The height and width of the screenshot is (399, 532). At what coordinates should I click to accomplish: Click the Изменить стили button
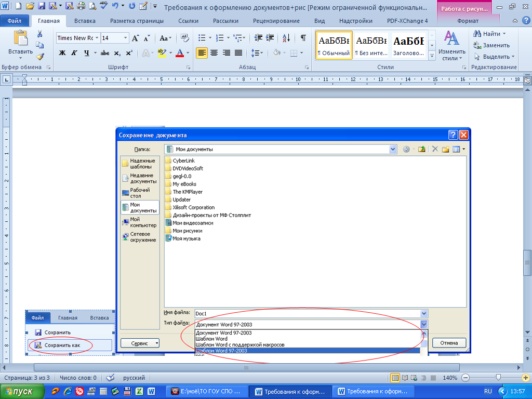pos(451,46)
